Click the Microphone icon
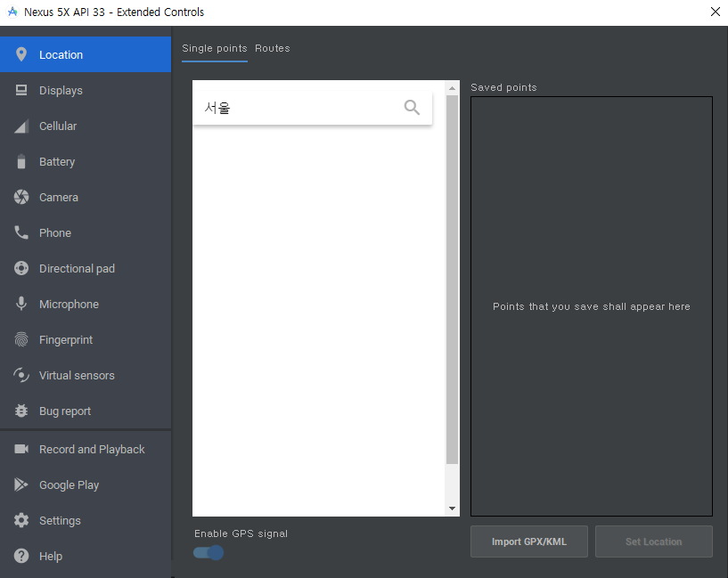The height and width of the screenshot is (578, 728). [20, 304]
